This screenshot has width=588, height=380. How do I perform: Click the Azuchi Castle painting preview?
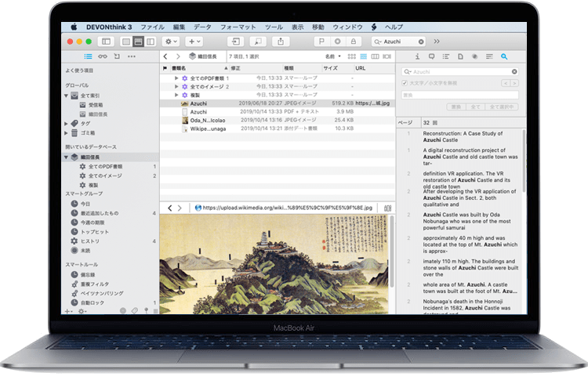(x=274, y=264)
